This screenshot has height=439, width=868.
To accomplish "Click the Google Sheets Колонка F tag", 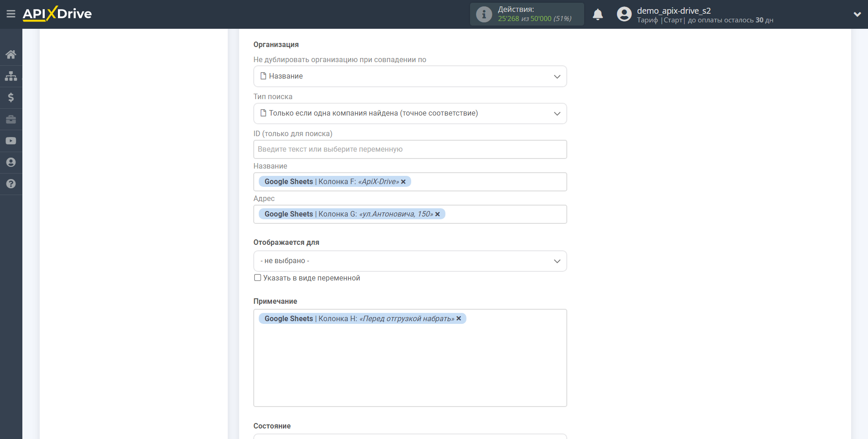I will point(335,182).
